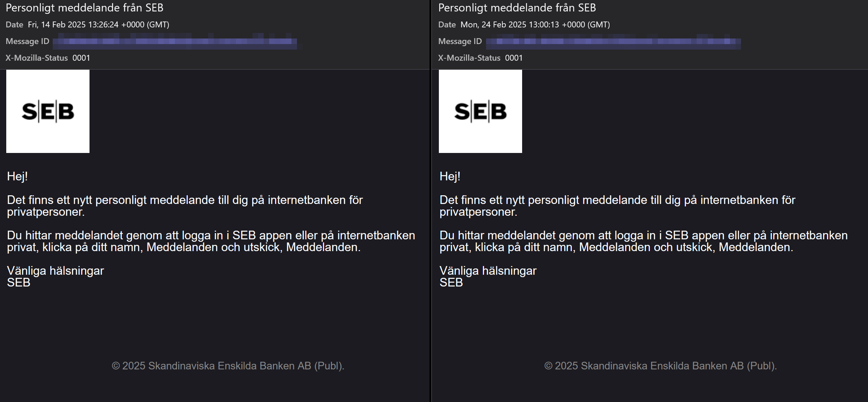868x402 pixels.
Task: Click the blurred Message ID in the 24 Feb email
Action: point(613,42)
